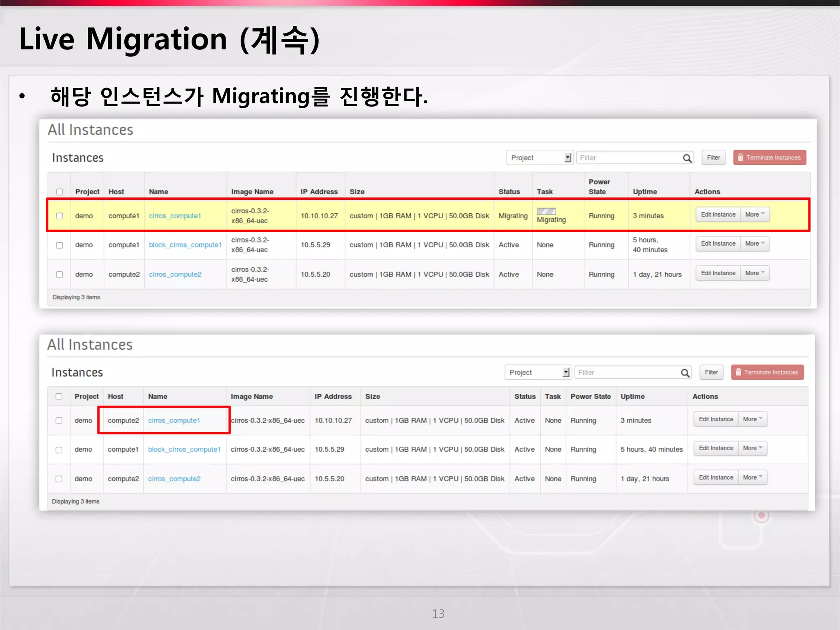Viewport: 840px width, 630px height.
Task: Open cirros_compute1 link in the lower table
Action: tap(174, 420)
